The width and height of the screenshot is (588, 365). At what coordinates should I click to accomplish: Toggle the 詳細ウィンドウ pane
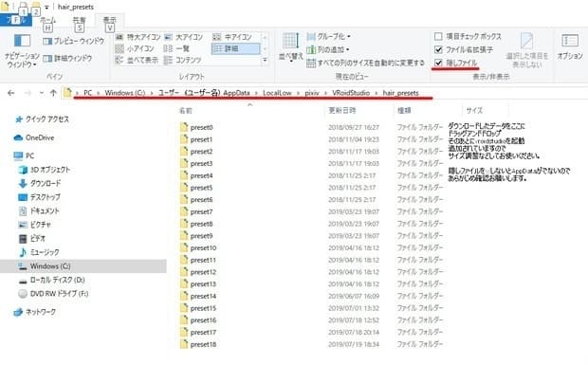click(67, 58)
